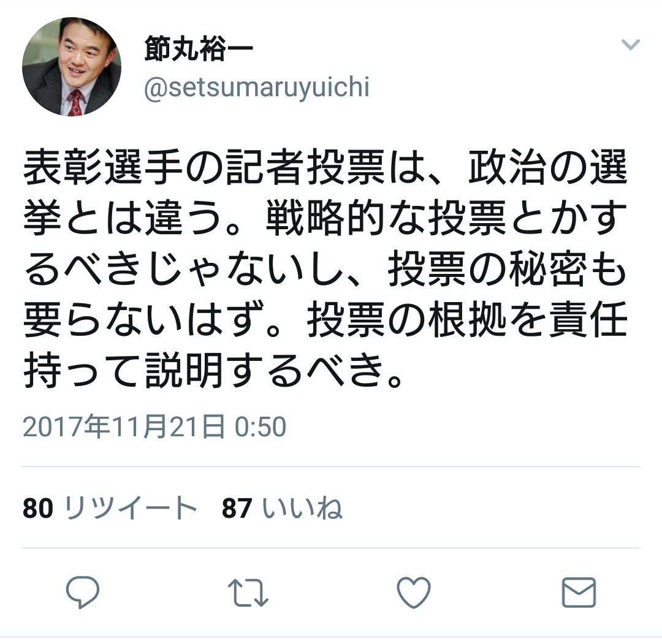Like the tweet with the heart icon
The height and width of the screenshot is (644, 662).
[414, 593]
